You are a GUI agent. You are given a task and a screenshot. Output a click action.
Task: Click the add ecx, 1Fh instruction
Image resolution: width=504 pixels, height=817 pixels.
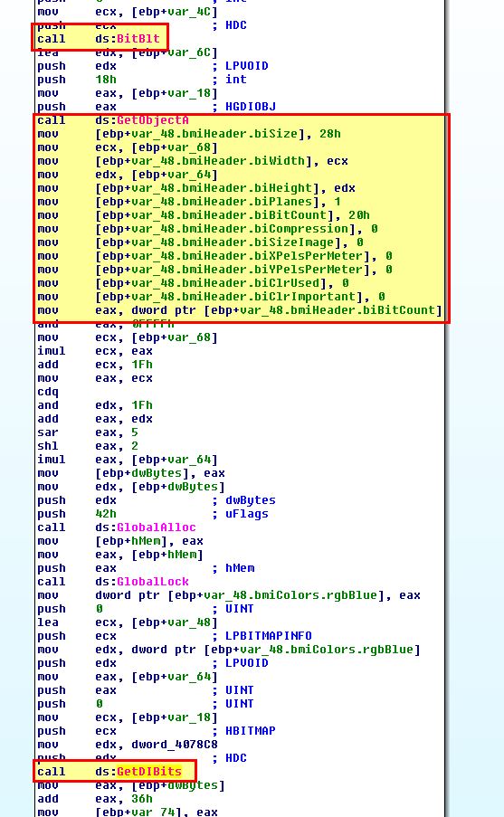pyautogui.click(x=95, y=365)
